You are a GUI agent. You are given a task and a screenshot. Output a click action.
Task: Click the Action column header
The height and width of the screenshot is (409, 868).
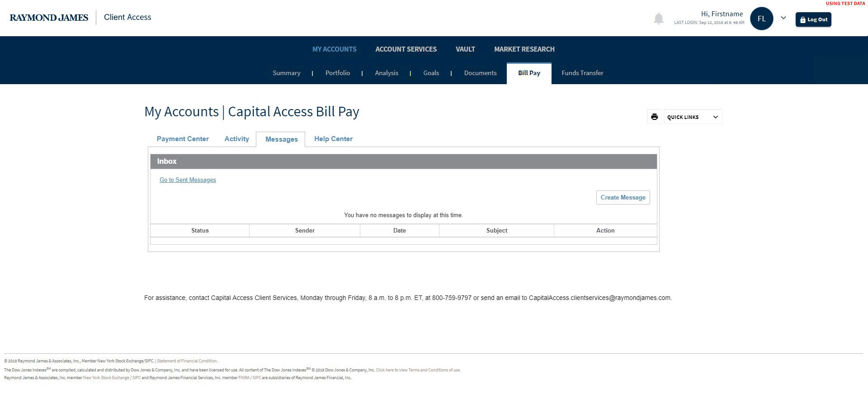pos(605,230)
